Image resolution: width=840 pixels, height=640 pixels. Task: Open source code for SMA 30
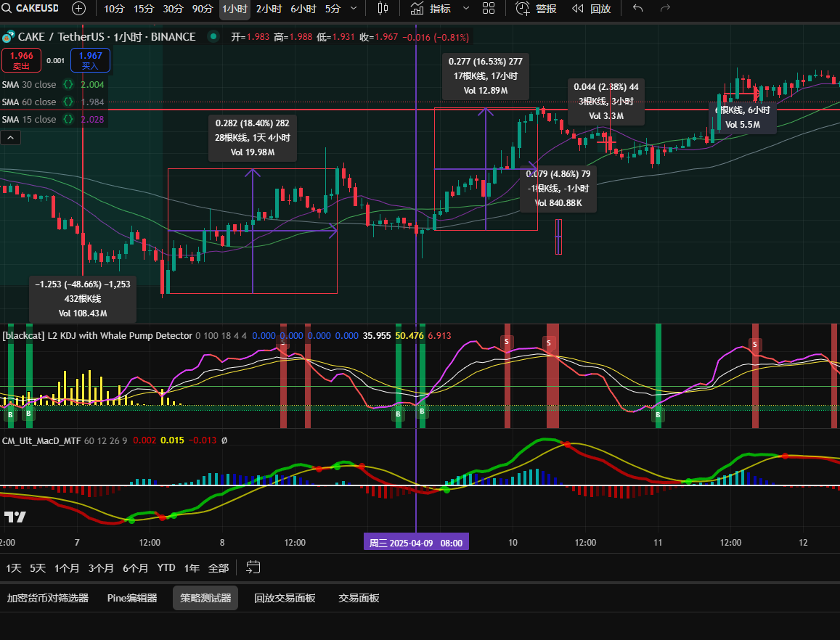pyautogui.click(x=68, y=85)
